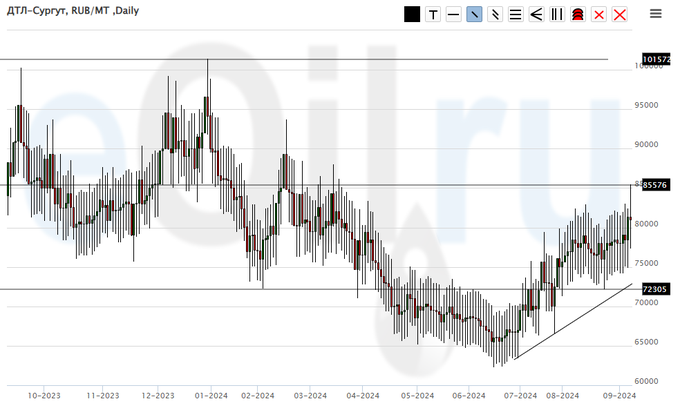Select the vertical lines tool
The width and height of the screenshot is (680, 408).
[x=557, y=14]
